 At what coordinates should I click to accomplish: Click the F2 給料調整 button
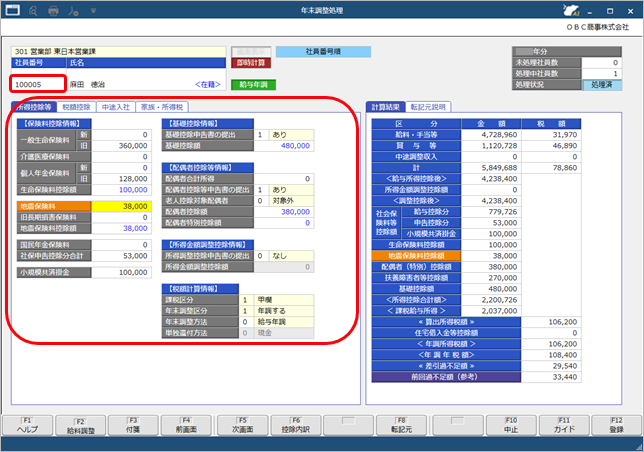click(x=81, y=425)
